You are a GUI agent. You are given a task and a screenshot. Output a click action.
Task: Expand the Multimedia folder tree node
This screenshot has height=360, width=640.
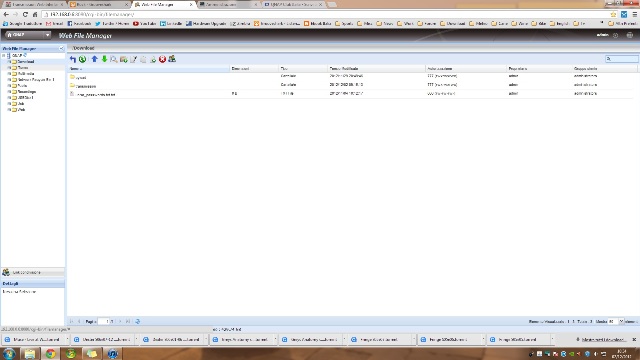(9, 74)
